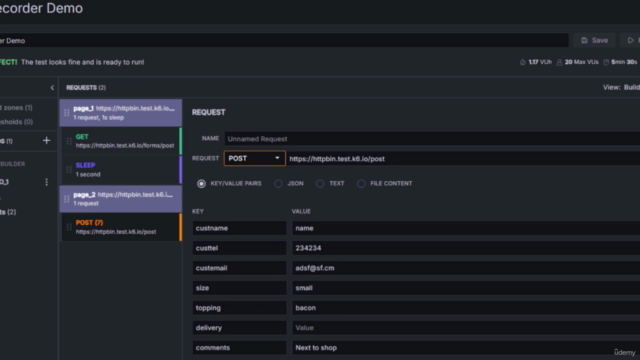Click the value field containing Next to shop
The width and height of the screenshot is (640, 360).
pyautogui.click(x=466, y=348)
